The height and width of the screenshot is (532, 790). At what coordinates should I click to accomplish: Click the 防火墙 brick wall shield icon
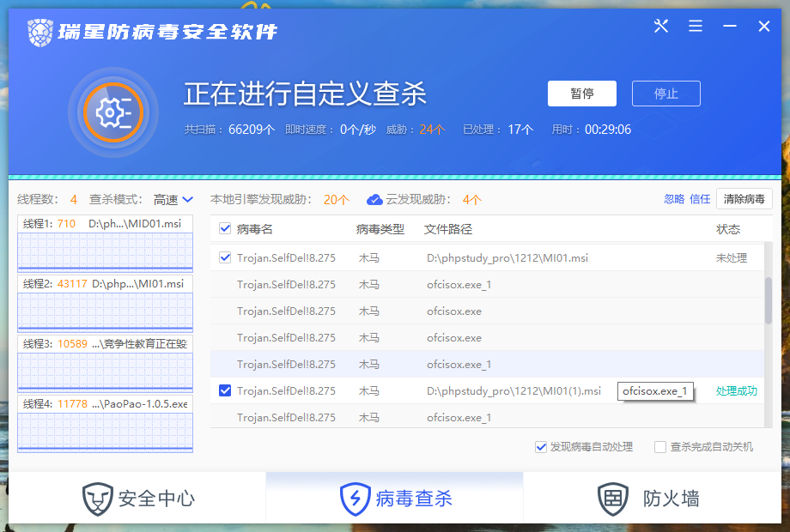point(612,498)
